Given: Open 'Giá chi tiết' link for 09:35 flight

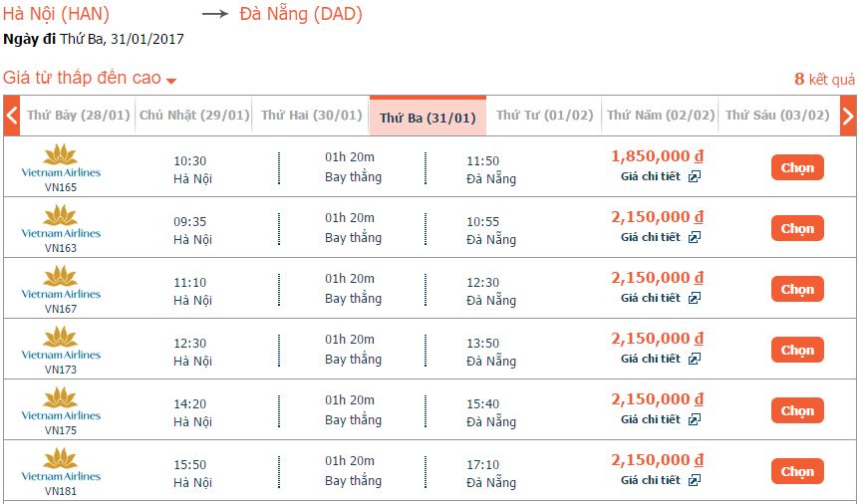Looking at the screenshot, I should pyautogui.click(x=651, y=237).
